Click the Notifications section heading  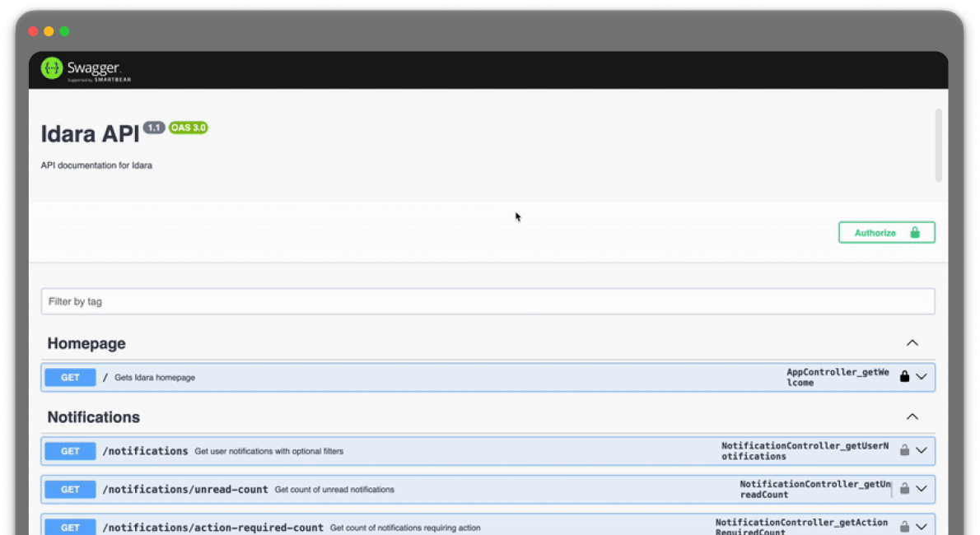(x=94, y=416)
